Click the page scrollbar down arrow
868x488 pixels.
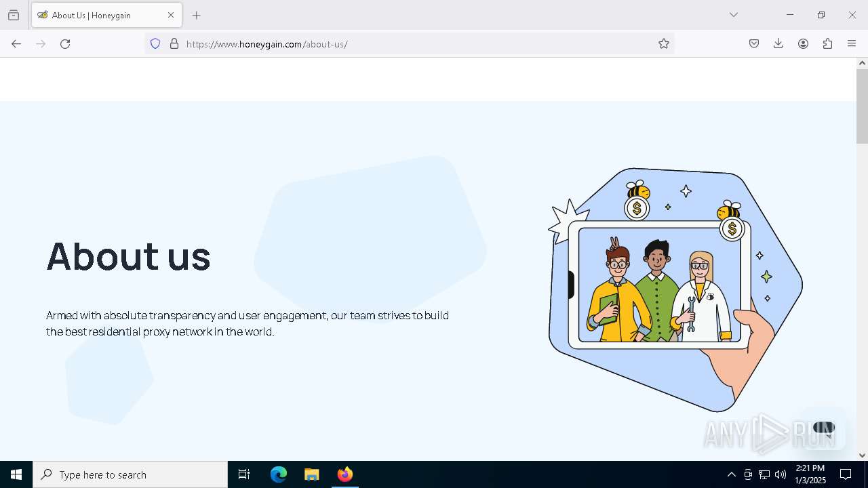tap(862, 455)
